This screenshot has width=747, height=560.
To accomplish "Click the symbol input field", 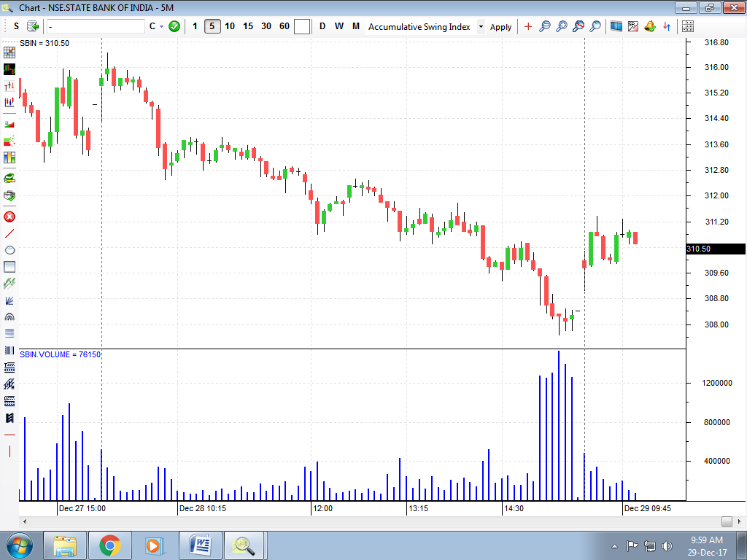I will pyautogui.click(x=96, y=27).
